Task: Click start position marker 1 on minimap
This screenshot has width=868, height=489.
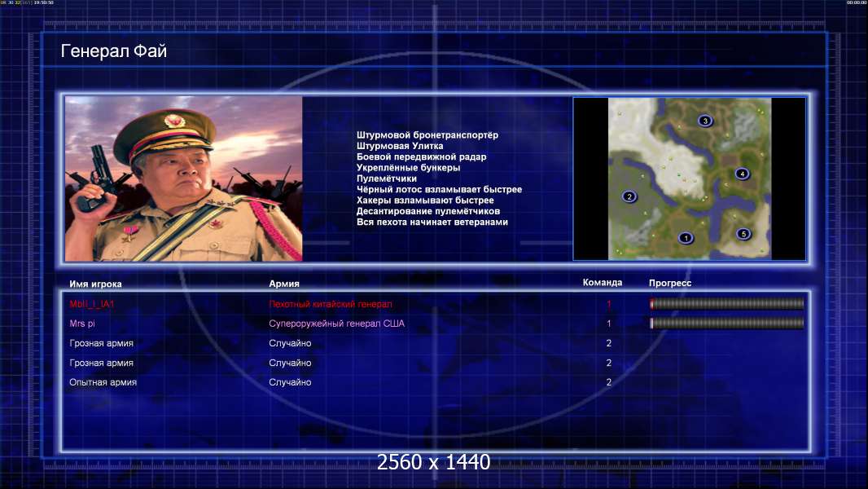Action: click(686, 238)
